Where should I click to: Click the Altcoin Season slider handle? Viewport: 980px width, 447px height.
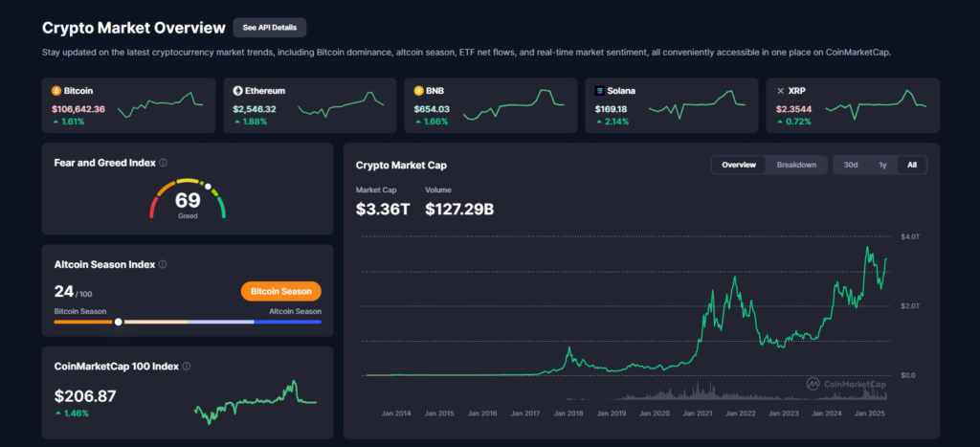pyautogui.click(x=118, y=322)
